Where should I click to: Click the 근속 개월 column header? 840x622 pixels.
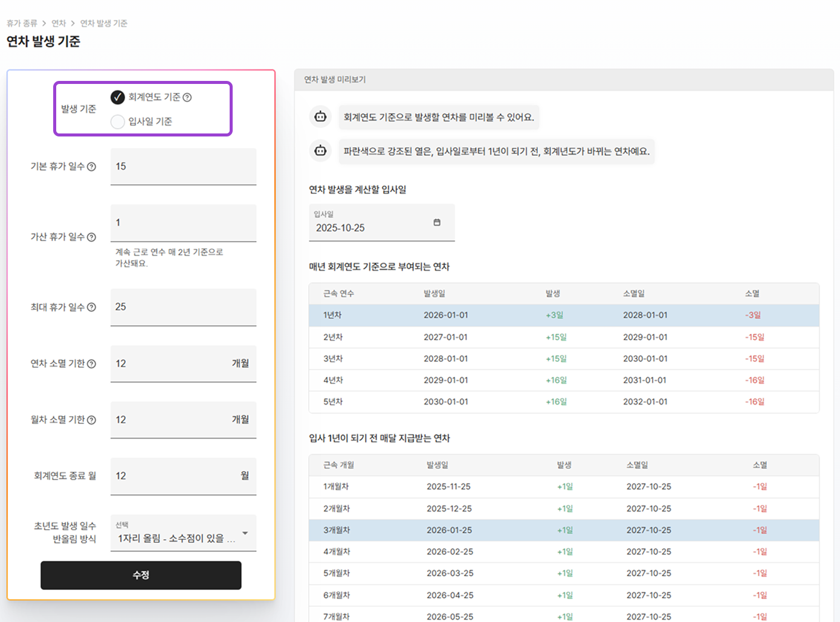tap(338, 465)
